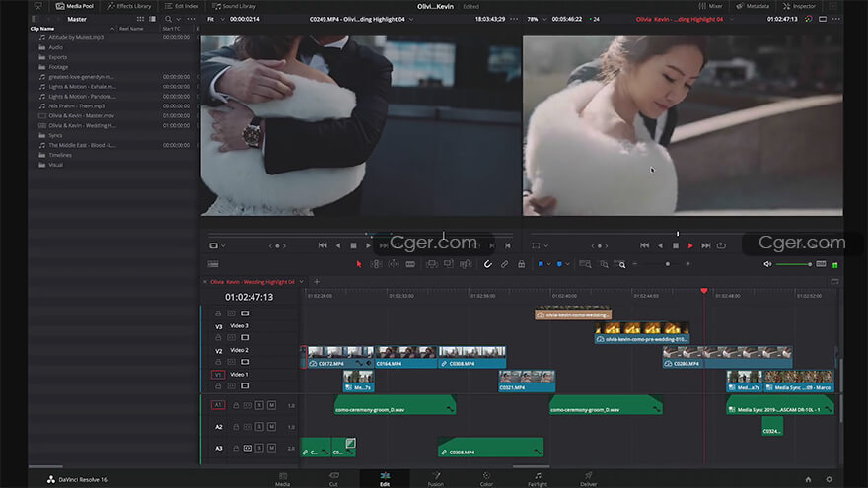The width and height of the screenshot is (868, 488).
Task: Jump to first frame in source viewer
Action: pos(323,245)
